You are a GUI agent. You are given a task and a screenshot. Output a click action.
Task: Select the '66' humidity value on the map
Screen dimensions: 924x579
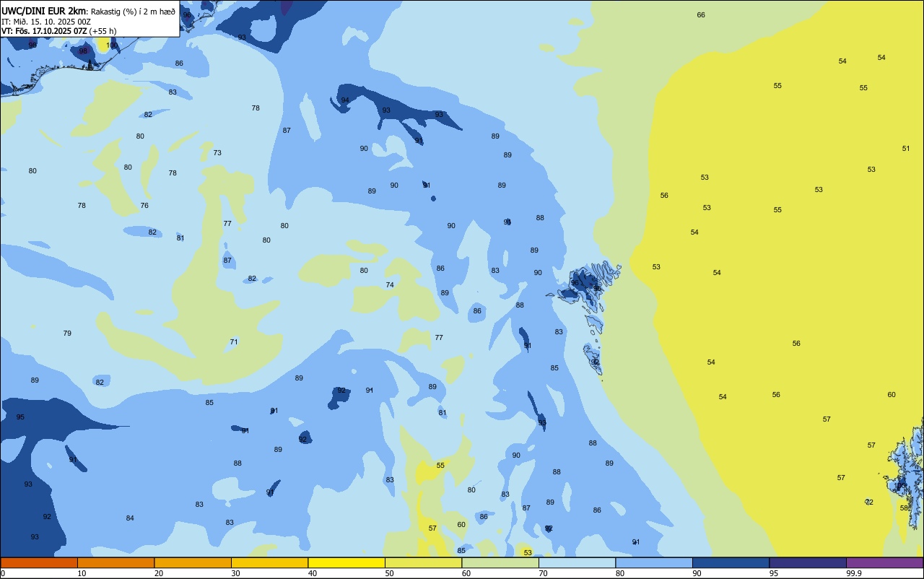(x=701, y=15)
